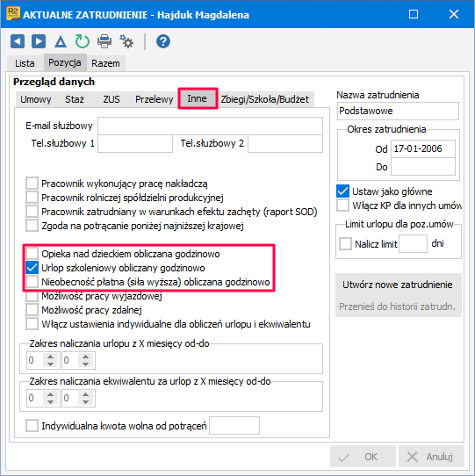Click Przenieś do historii zatrudn. button
Screen dimensions: 475x476
tap(398, 307)
